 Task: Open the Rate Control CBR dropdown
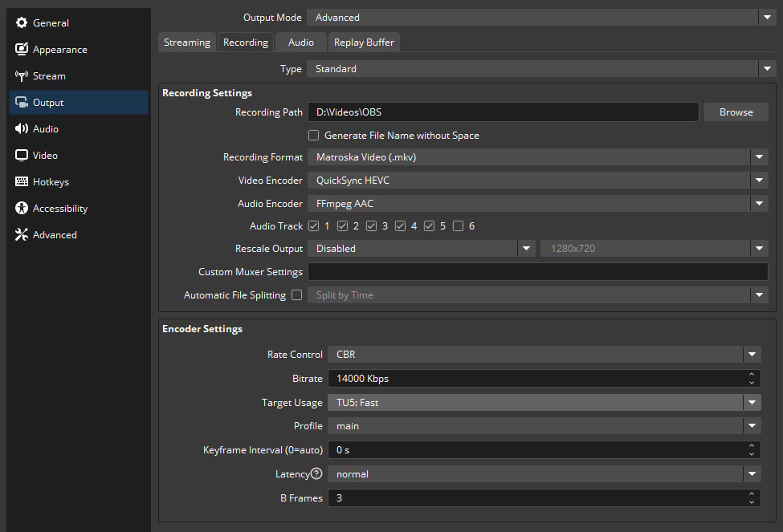tap(544, 355)
